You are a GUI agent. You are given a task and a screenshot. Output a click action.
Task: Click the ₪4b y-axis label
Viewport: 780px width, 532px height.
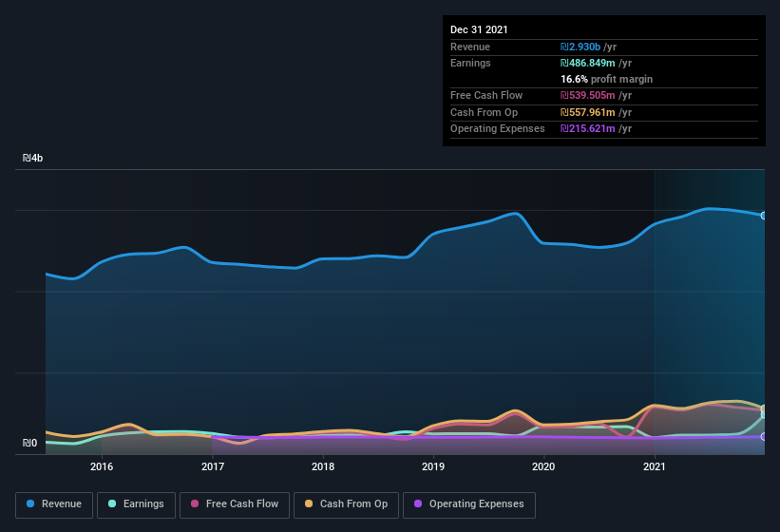33,158
